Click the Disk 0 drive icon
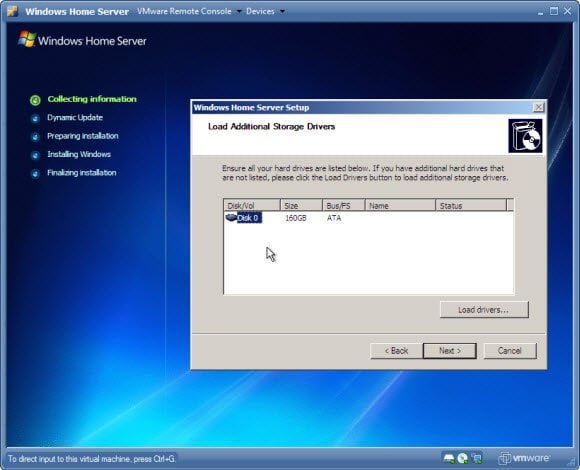Viewport: 580px width, 470px height. coord(231,217)
